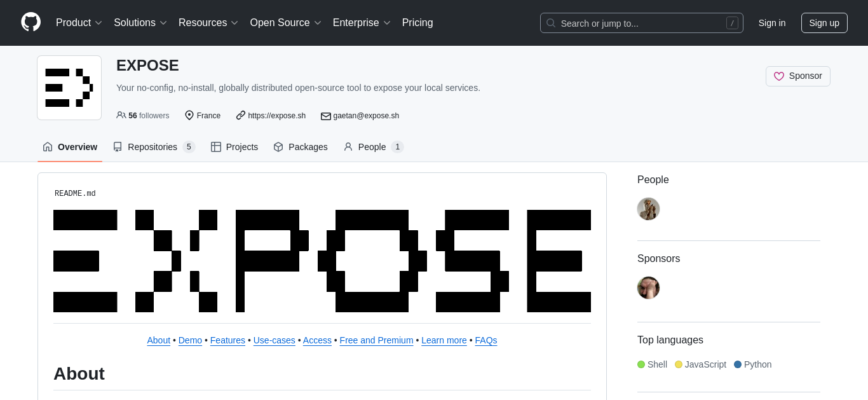Focus the Search or jump to field

(642, 23)
